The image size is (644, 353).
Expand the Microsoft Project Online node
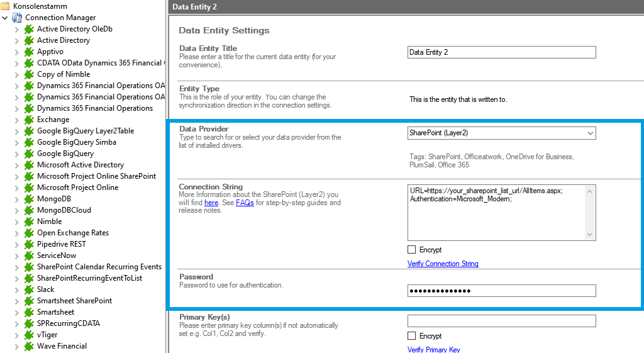tap(16, 188)
